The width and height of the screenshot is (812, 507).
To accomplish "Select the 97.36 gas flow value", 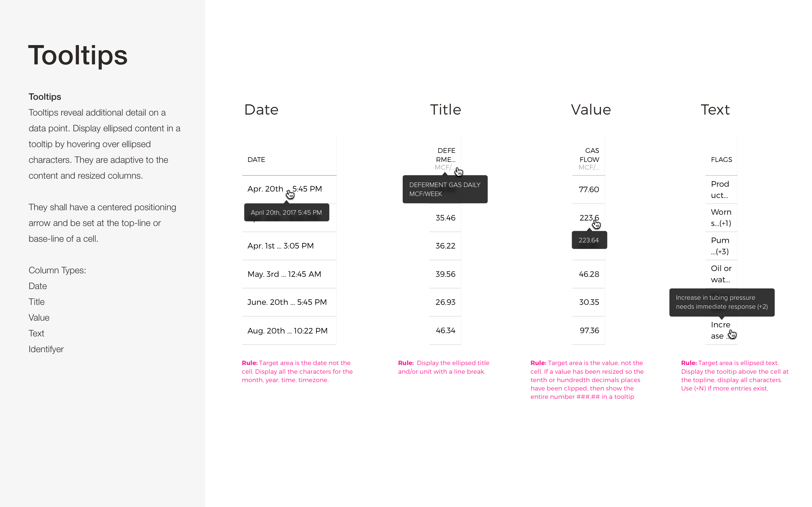I will pos(589,330).
